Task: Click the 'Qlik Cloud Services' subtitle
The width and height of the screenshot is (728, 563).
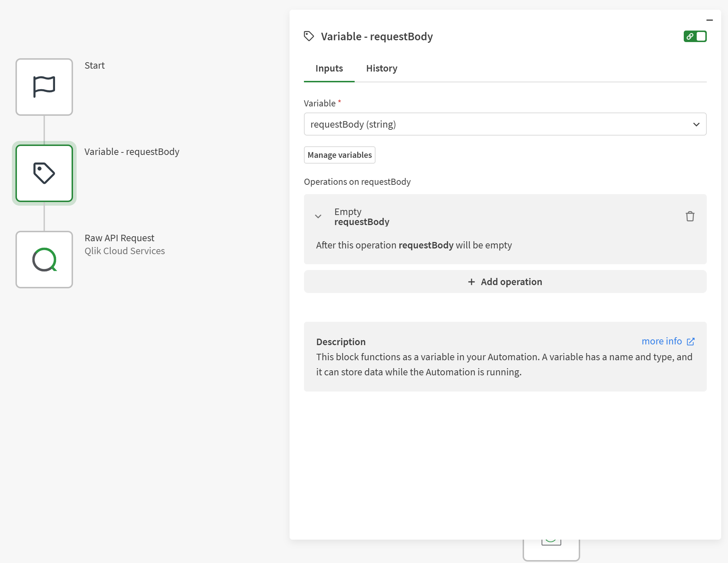Action: (x=125, y=251)
